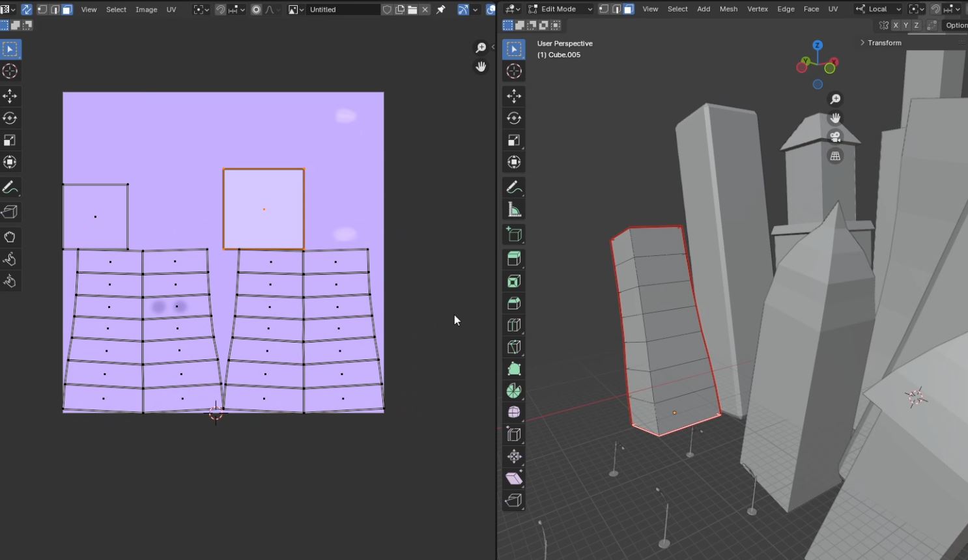Unlink the Untitled image
This screenshot has height=560, width=968.
425,10
